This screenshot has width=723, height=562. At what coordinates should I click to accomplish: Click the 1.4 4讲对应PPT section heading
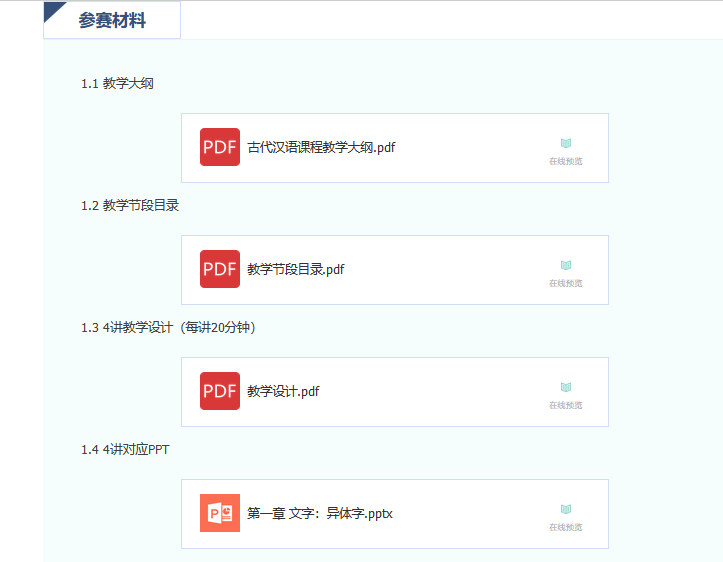125,449
